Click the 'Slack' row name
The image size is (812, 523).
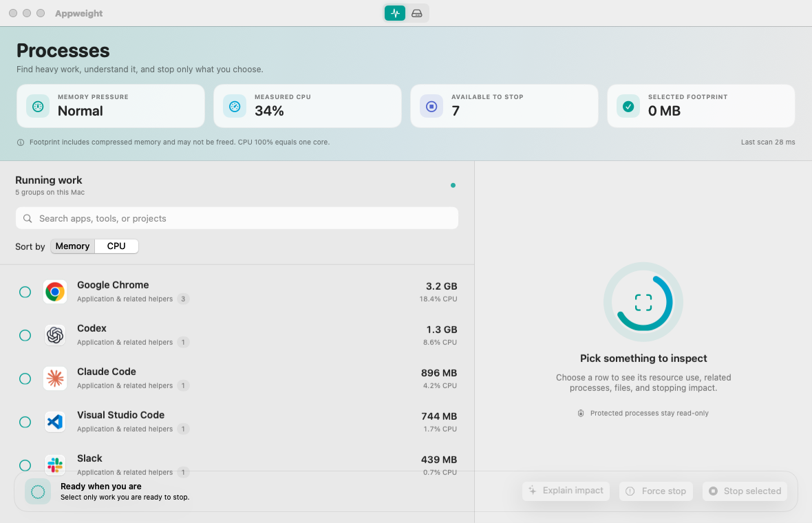click(x=89, y=459)
